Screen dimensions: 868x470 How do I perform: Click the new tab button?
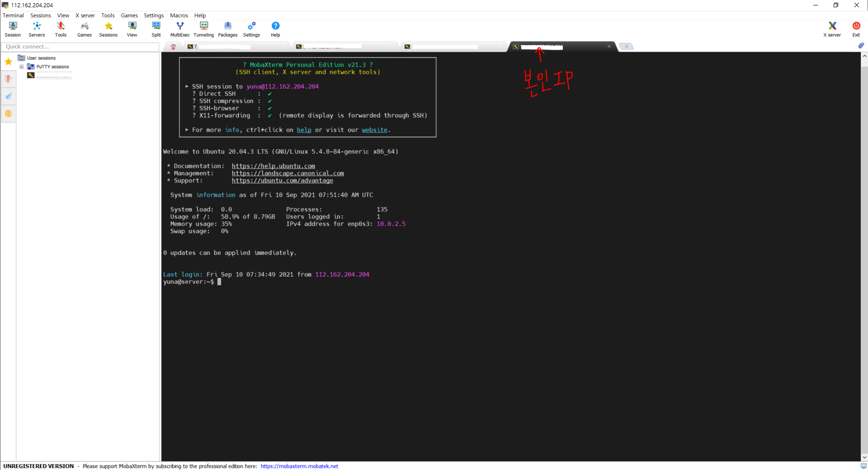pyautogui.click(x=626, y=46)
